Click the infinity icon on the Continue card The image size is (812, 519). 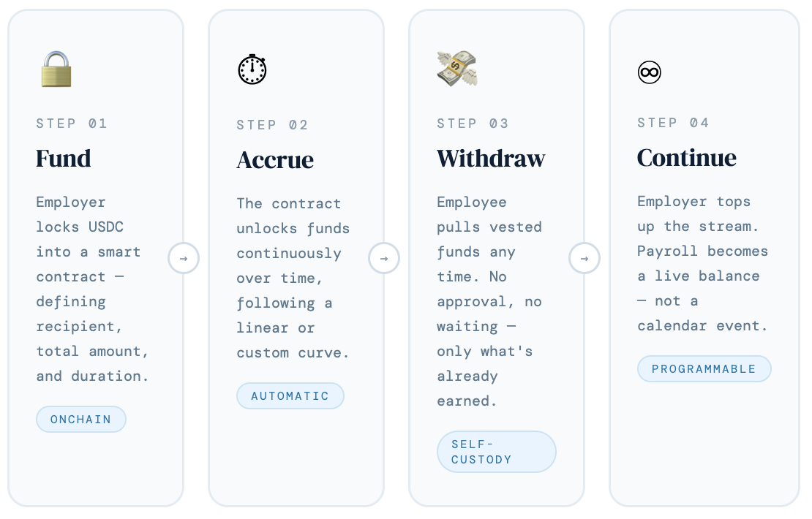tap(650, 72)
